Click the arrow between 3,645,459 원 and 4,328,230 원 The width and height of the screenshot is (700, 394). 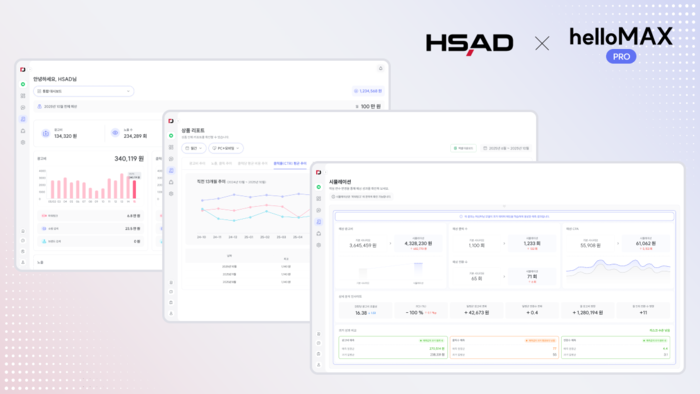pyautogui.click(x=390, y=244)
